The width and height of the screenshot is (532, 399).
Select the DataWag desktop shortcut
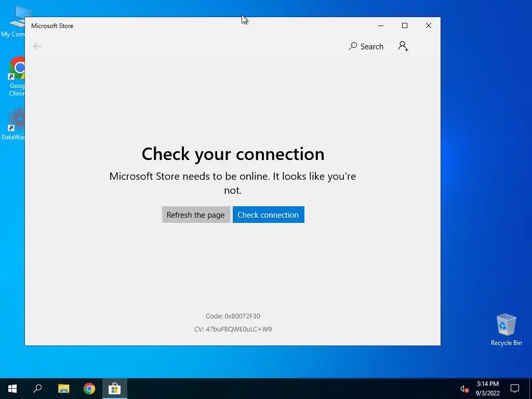(13, 124)
